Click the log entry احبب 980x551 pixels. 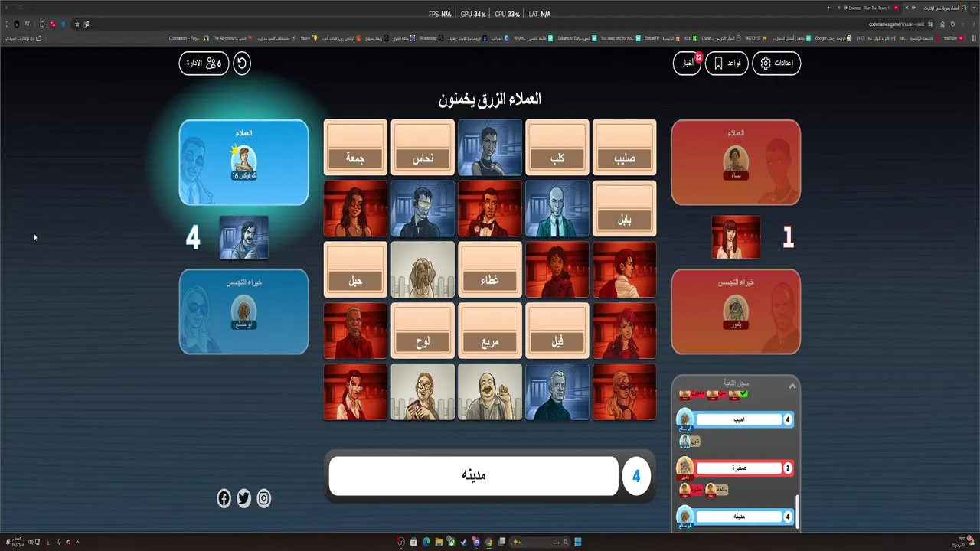pyautogui.click(x=738, y=419)
